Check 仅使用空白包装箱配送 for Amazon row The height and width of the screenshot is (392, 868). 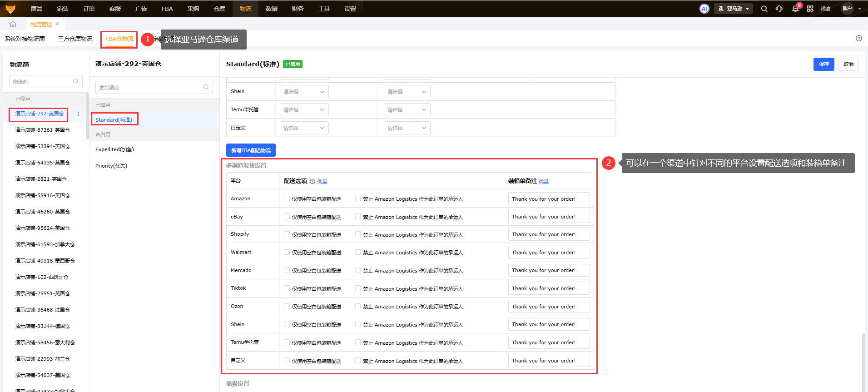click(287, 198)
